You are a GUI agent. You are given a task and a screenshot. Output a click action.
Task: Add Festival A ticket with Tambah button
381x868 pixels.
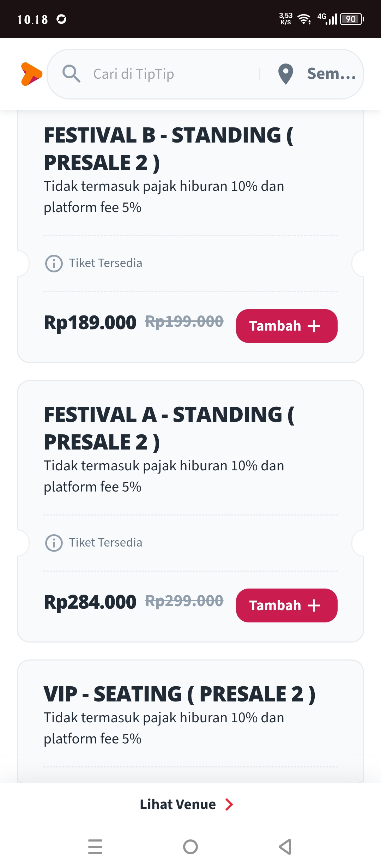[286, 605]
